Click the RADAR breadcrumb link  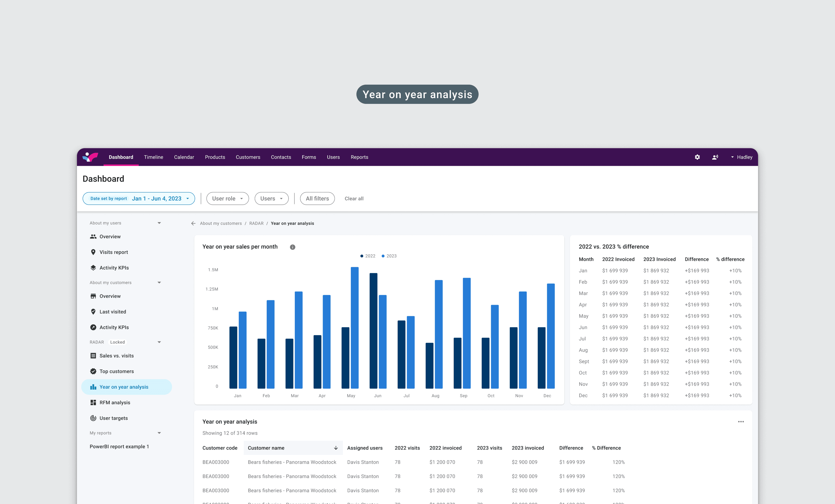256,223
